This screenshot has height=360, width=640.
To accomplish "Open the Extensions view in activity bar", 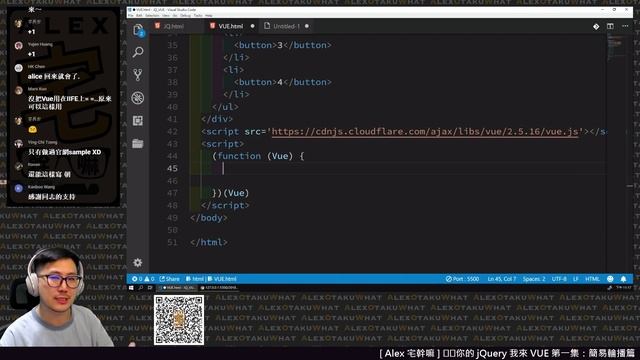I will coord(138,120).
